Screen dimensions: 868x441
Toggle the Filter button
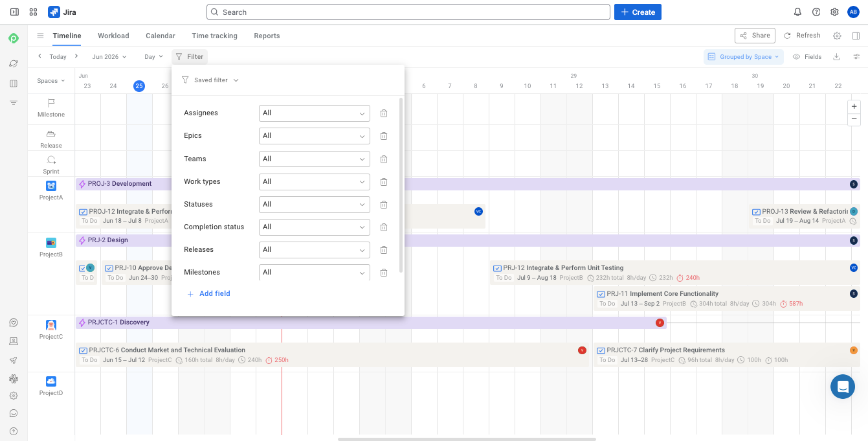click(190, 57)
